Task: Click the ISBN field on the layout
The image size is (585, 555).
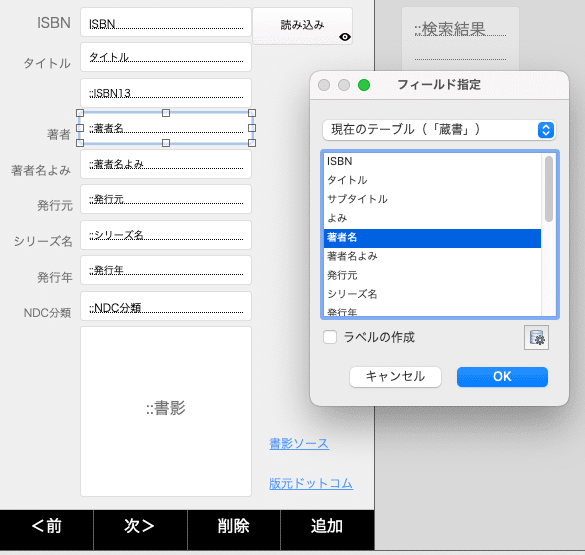Action: tap(166, 22)
